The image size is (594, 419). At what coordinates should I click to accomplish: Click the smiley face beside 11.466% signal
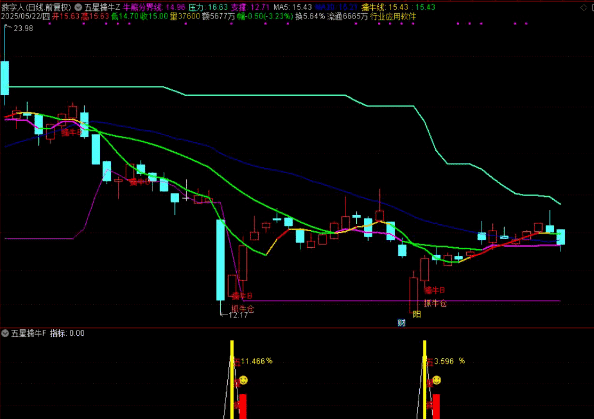[244, 380]
